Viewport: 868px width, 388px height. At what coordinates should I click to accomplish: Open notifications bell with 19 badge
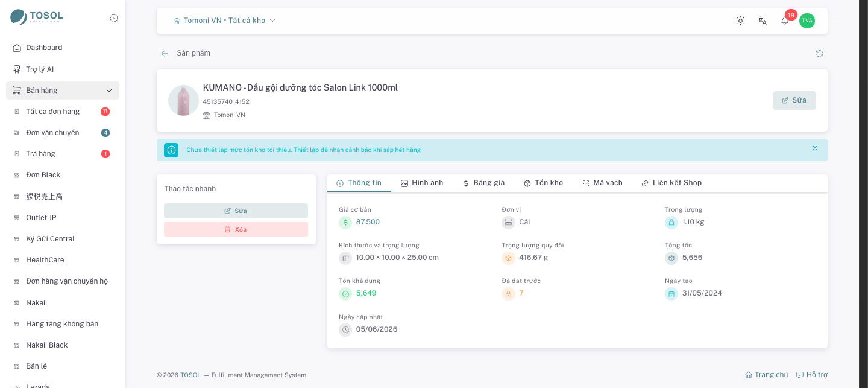[x=785, y=21]
